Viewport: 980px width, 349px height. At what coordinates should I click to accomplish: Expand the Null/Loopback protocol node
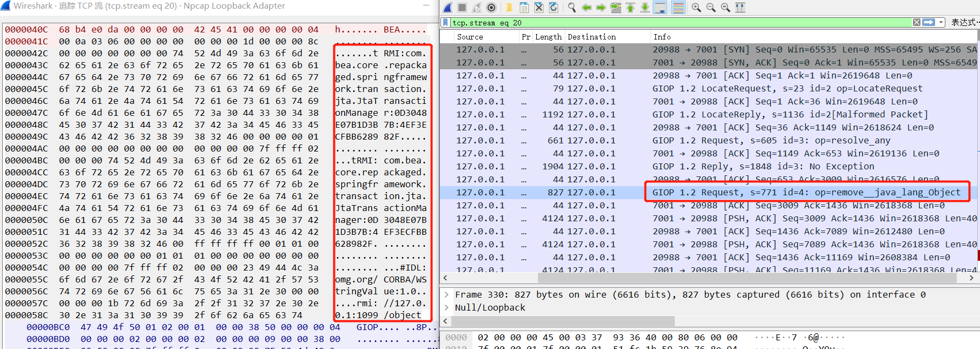[446, 308]
